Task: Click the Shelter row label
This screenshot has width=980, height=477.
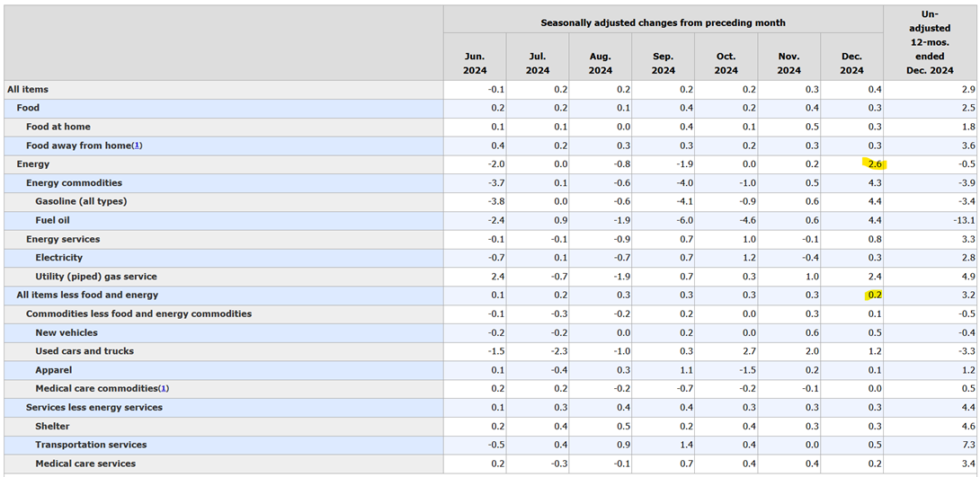Action: pyautogui.click(x=52, y=427)
